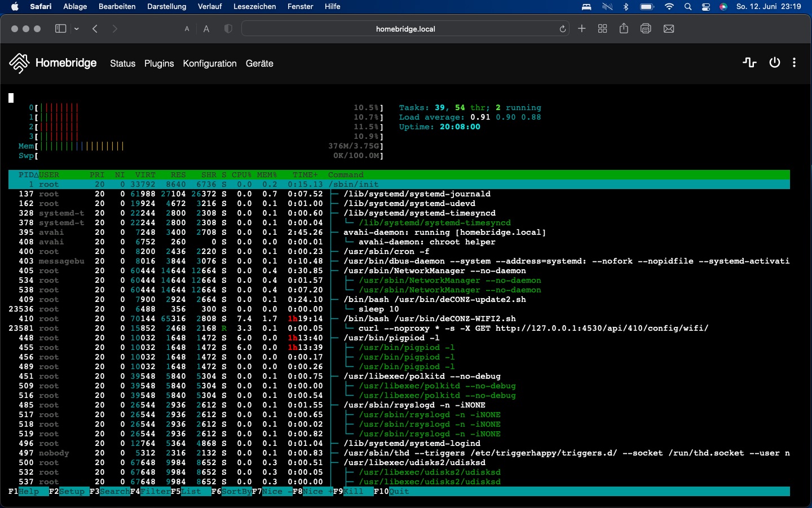Open the Homebridge terminal/log signal icon
The height and width of the screenshot is (508, 812).
click(x=749, y=63)
